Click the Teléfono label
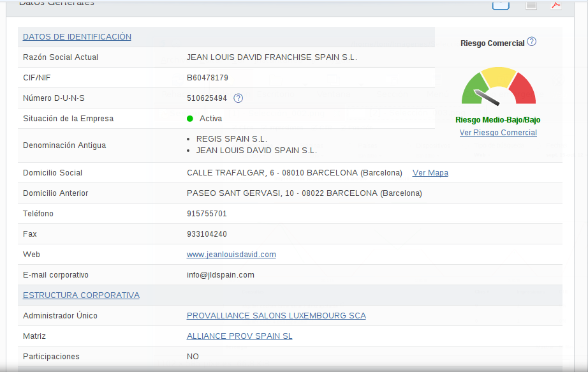The image size is (588, 372). [x=38, y=214]
